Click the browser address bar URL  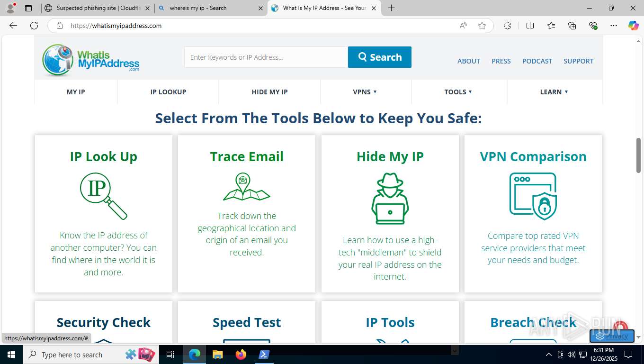(x=116, y=26)
